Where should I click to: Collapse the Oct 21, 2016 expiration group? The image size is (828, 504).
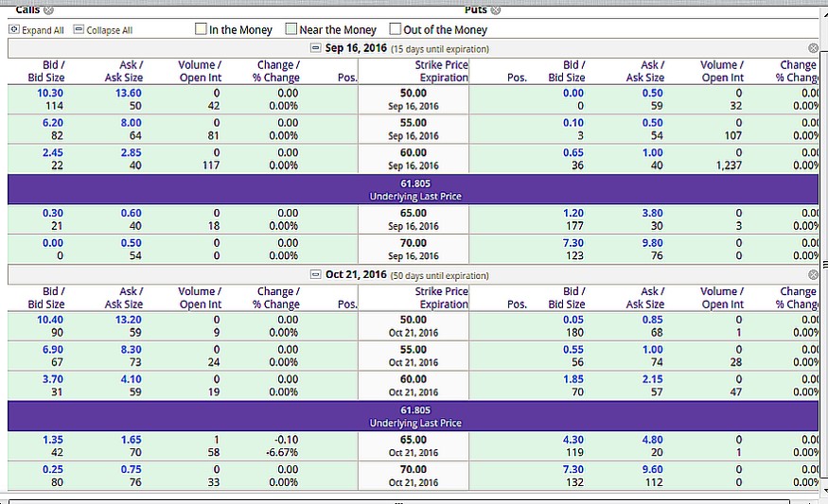pyautogui.click(x=316, y=275)
